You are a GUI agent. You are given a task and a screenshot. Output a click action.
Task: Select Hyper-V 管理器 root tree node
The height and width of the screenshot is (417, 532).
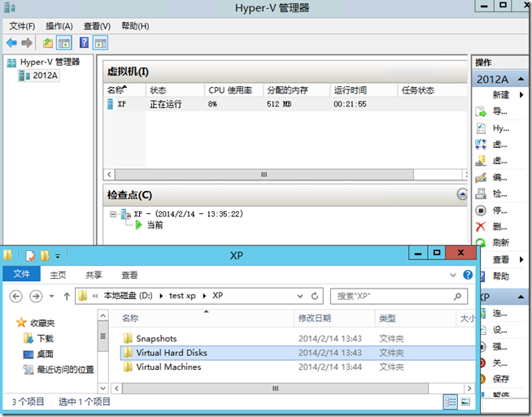(43, 62)
